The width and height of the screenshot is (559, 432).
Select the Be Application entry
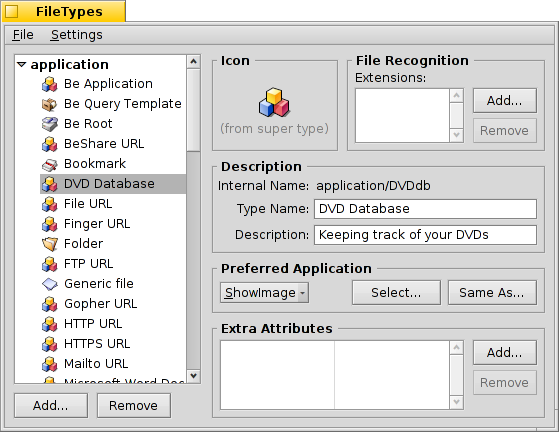113,84
